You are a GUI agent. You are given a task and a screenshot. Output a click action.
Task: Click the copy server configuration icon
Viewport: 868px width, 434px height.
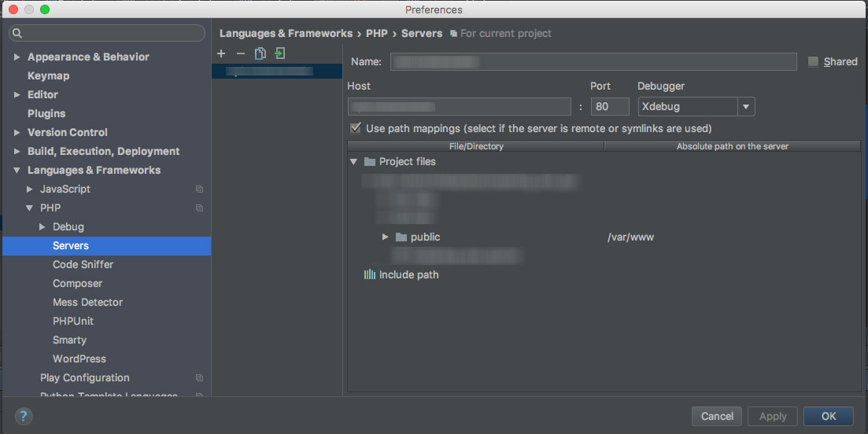point(260,53)
